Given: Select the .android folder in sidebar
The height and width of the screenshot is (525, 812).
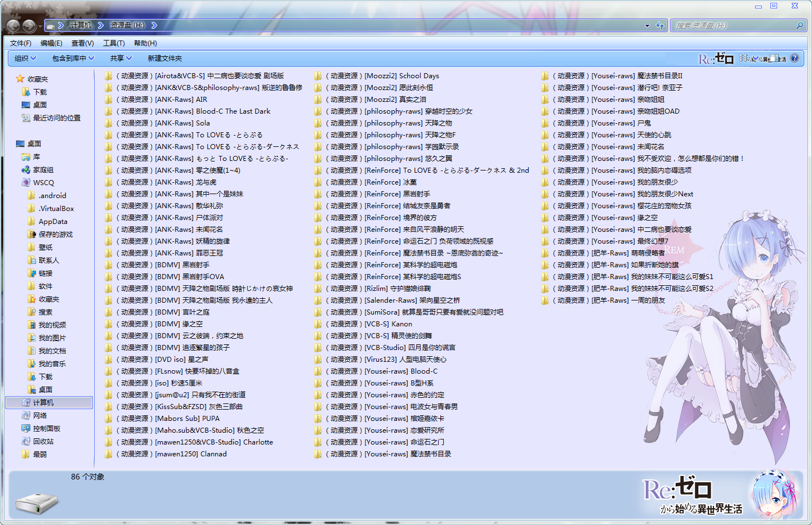Looking at the screenshot, I should (x=47, y=196).
